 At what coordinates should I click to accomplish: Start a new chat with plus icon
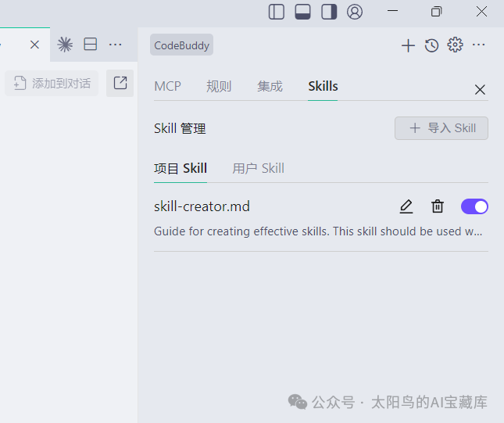pos(408,45)
